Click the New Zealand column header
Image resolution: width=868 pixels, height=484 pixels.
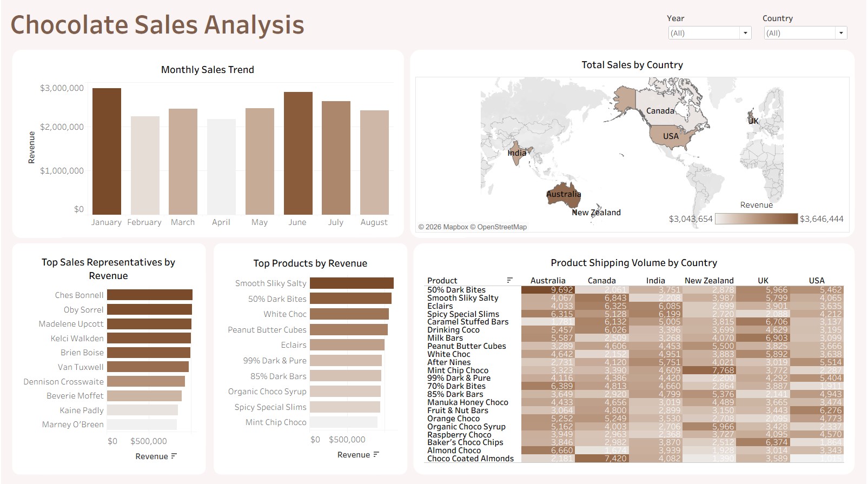(709, 281)
